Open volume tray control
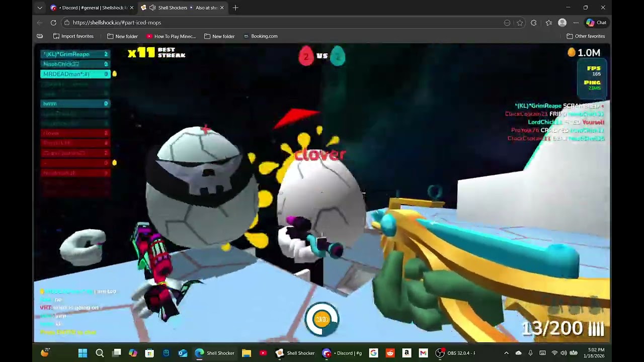Viewport: 644px width, 362px height. (564, 353)
